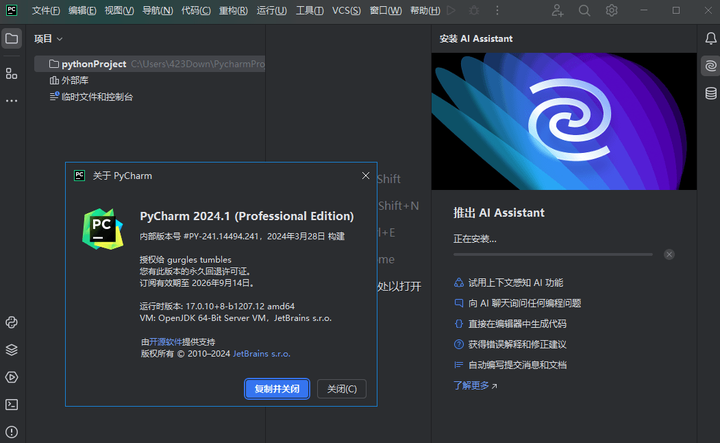The width and height of the screenshot is (720, 443).
Task: Open the Problems tool window icon
Action: 11,432
